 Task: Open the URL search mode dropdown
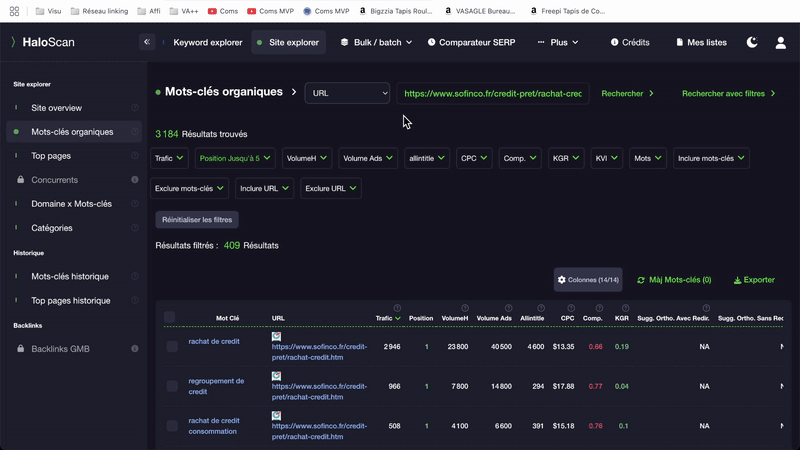click(x=347, y=93)
